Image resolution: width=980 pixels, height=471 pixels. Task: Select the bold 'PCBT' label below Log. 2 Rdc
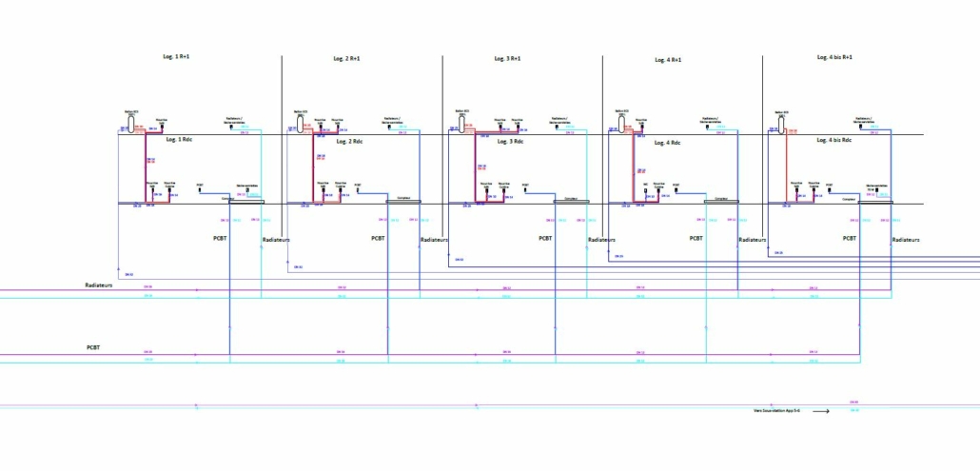378,238
